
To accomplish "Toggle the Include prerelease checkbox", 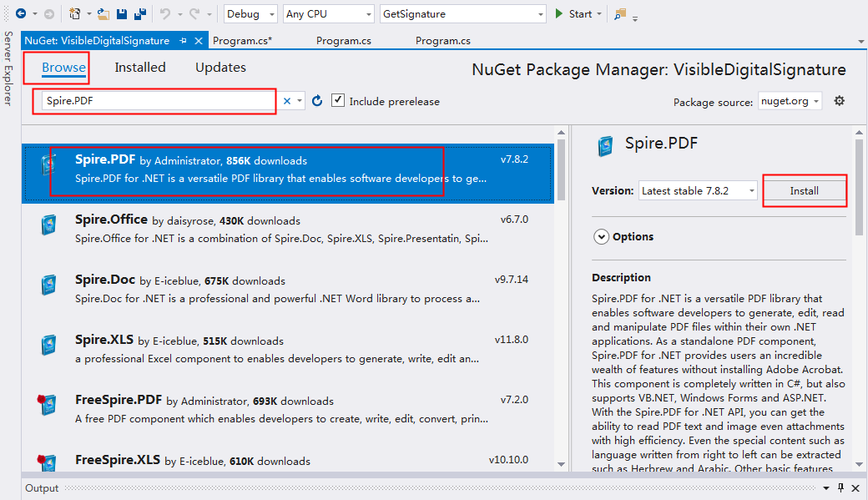I will click(338, 101).
